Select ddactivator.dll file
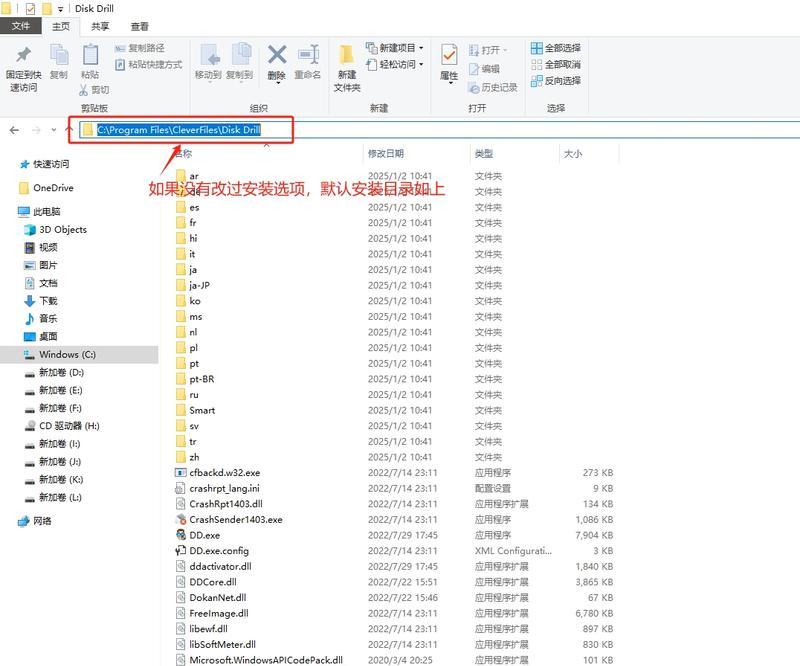 pyautogui.click(x=214, y=566)
